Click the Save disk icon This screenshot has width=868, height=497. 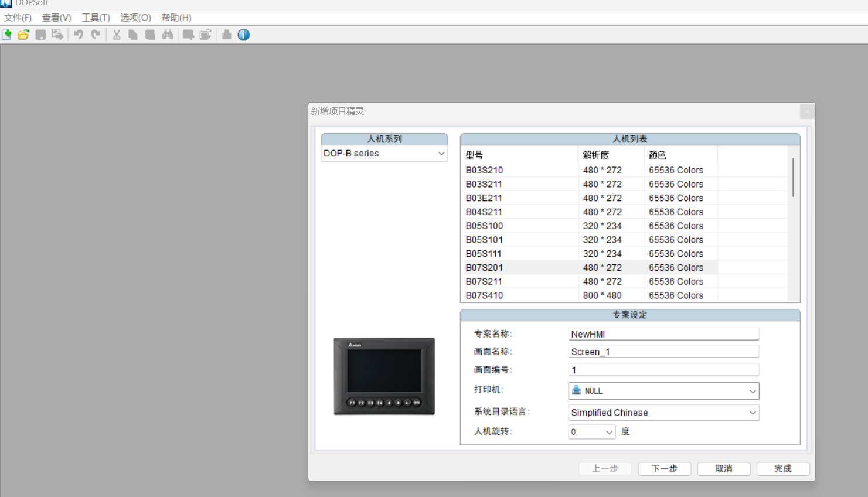tap(40, 35)
